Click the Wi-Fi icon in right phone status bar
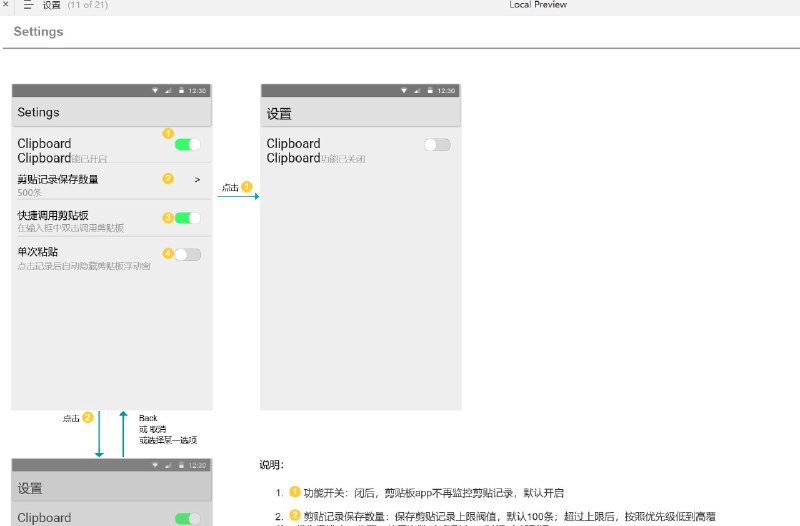The width and height of the screenshot is (800, 526). (404, 91)
